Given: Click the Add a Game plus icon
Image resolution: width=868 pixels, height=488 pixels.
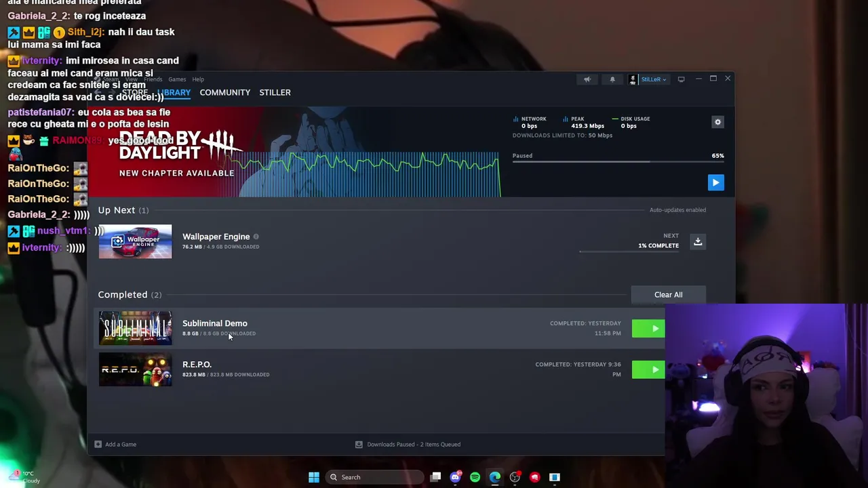Looking at the screenshot, I should click(x=98, y=445).
